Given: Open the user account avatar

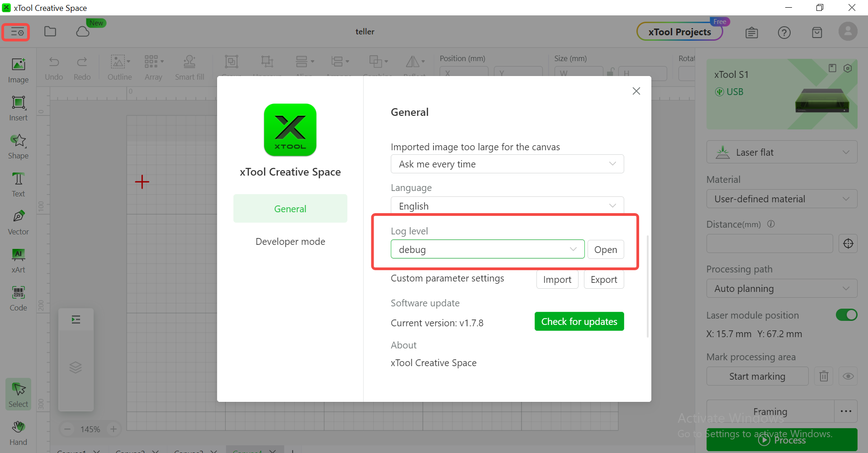Looking at the screenshot, I should [x=848, y=32].
